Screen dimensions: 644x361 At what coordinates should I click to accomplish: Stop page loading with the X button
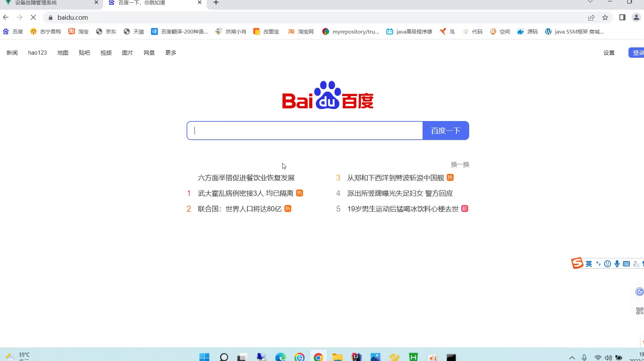coord(33,17)
